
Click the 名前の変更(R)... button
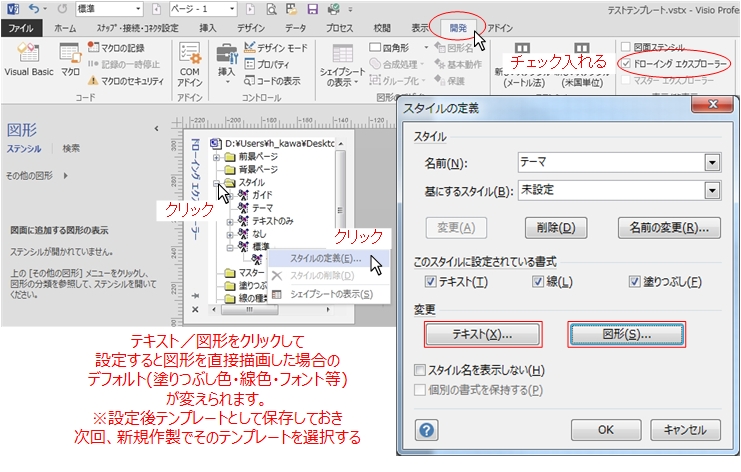[669, 228]
